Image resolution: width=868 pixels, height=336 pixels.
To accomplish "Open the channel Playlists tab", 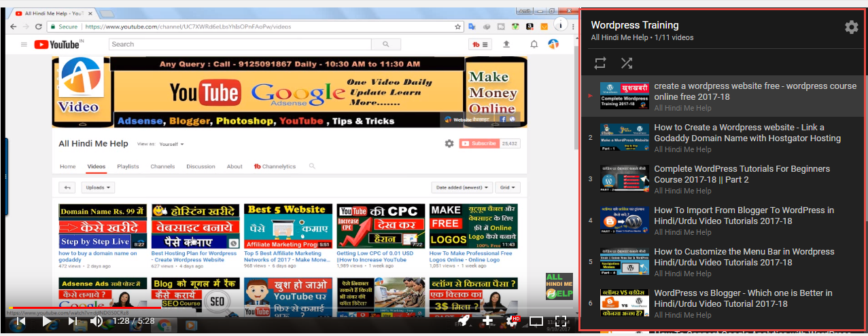I will (x=128, y=166).
